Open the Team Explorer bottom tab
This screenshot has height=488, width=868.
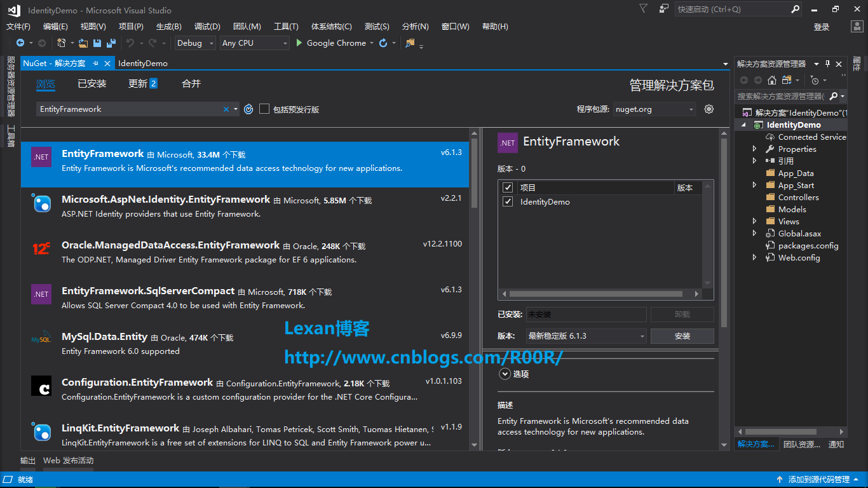coord(801,445)
